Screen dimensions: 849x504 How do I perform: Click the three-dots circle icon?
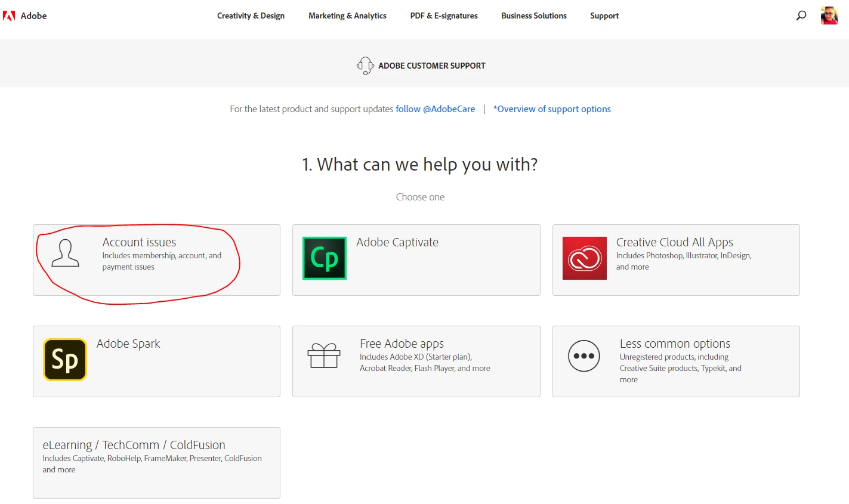coord(584,356)
